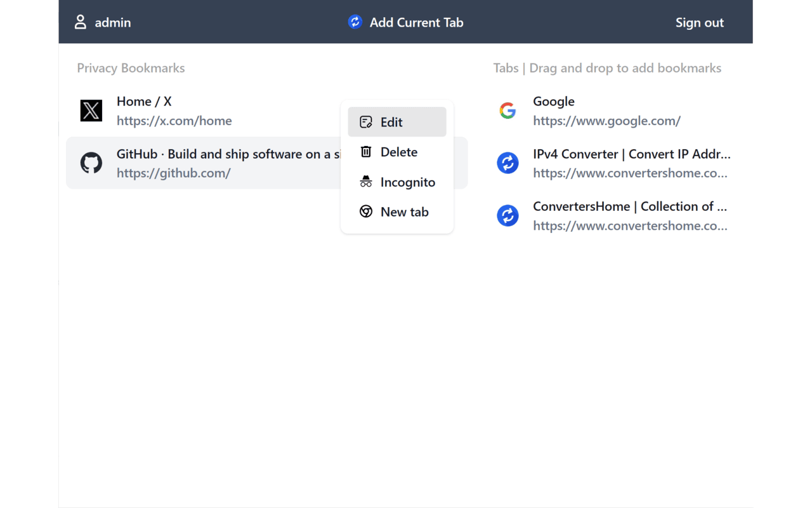Click the Add Current Tab button

[x=416, y=22]
